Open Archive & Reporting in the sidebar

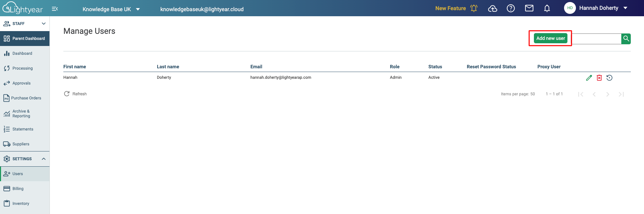25,114
